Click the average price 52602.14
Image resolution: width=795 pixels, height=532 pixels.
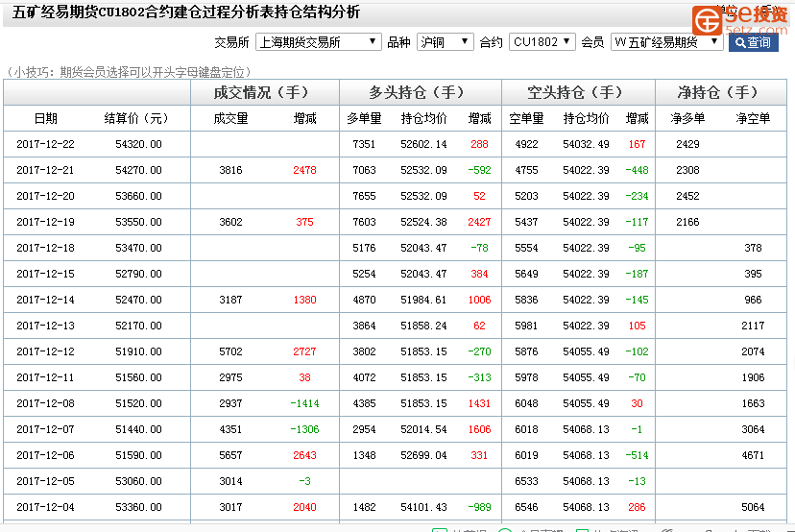(423, 145)
